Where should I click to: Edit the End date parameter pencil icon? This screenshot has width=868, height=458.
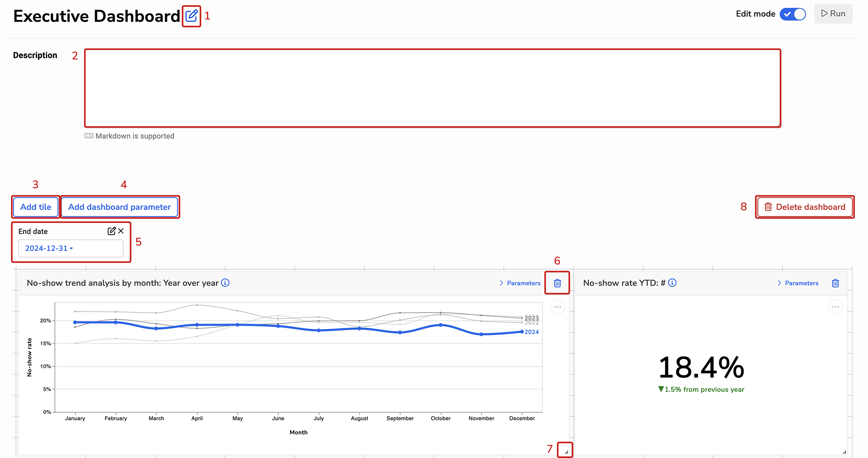111,231
